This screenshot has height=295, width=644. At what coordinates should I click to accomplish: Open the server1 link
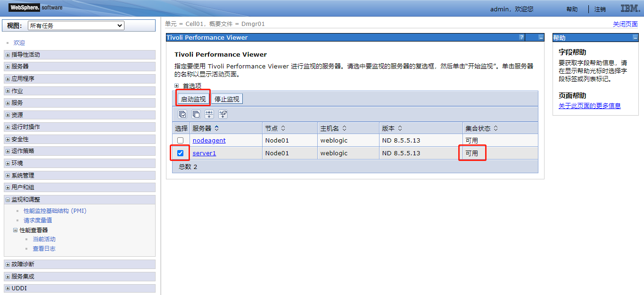point(204,153)
